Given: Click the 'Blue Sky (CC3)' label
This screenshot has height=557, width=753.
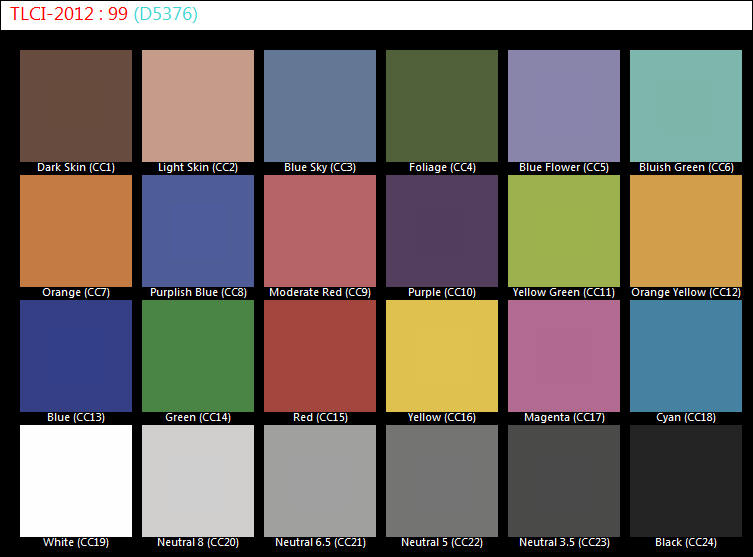Looking at the screenshot, I should (320, 168).
